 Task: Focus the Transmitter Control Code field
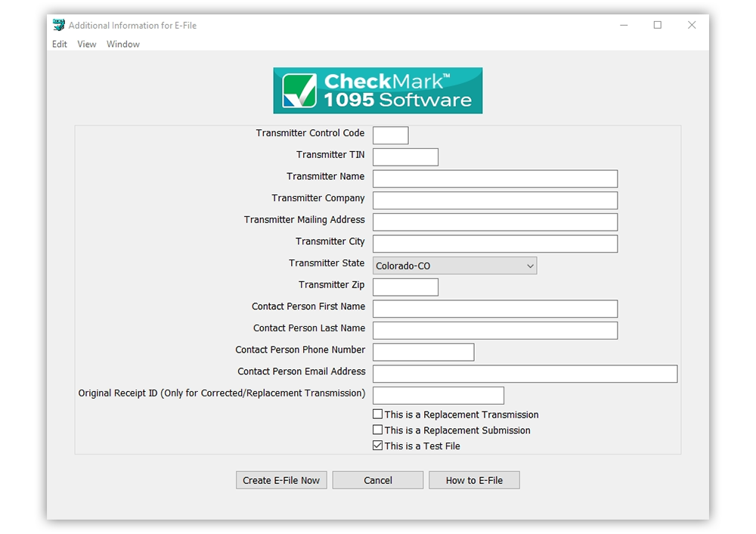point(391,135)
